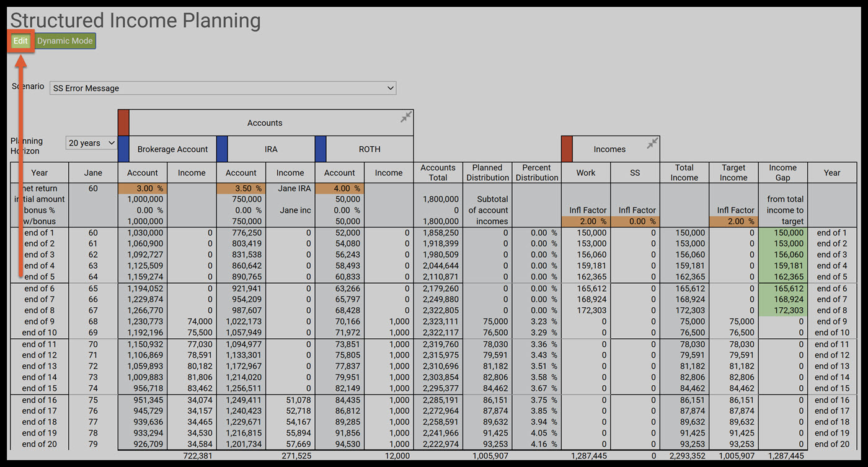Edit the ROTH net return 4.00 % field
This screenshot has height=467, width=868.
pyautogui.click(x=340, y=188)
